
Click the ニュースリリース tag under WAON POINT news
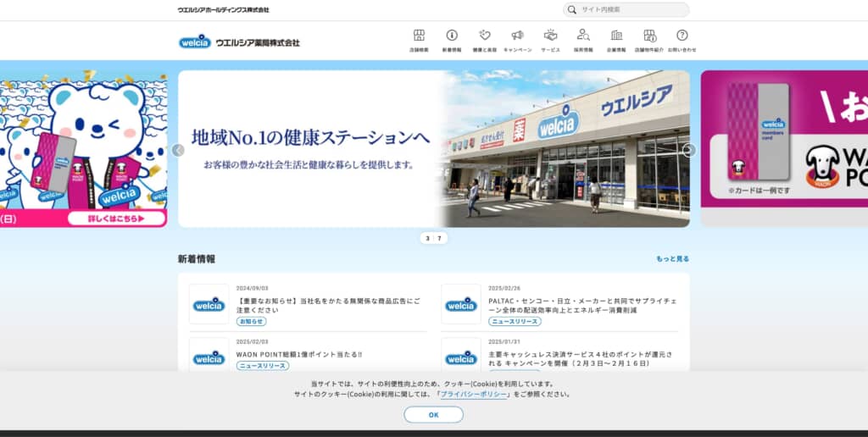pyautogui.click(x=263, y=366)
